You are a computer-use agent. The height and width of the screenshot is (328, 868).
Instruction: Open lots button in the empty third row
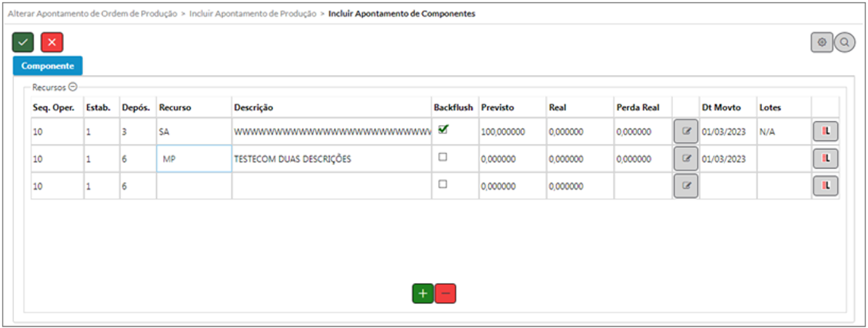[826, 186]
